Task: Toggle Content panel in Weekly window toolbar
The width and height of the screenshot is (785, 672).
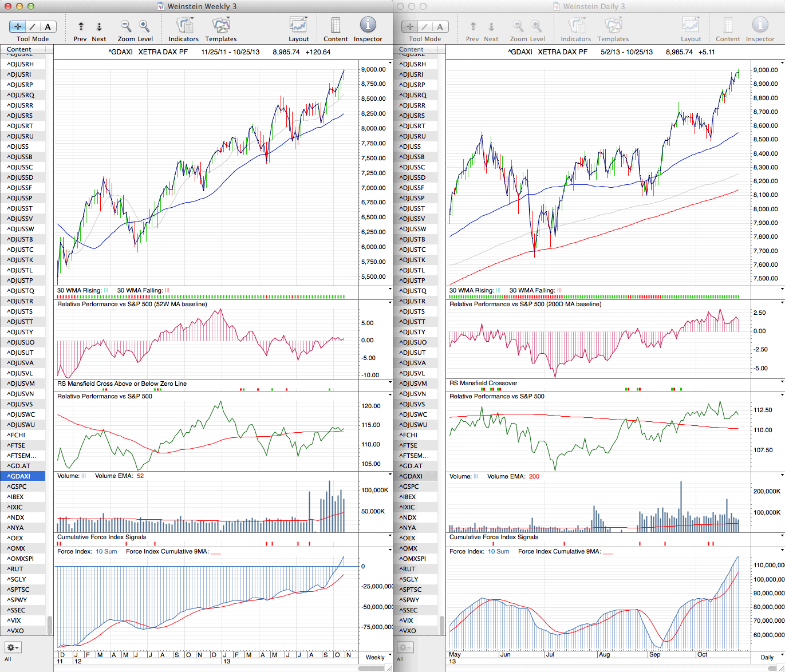Action: point(336,26)
